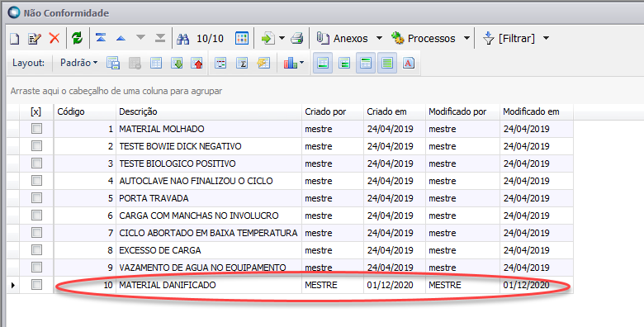Select the MATERIAL DANIFICADO description cell
This screenshot has height=327, width=644.
click(209, 285)
